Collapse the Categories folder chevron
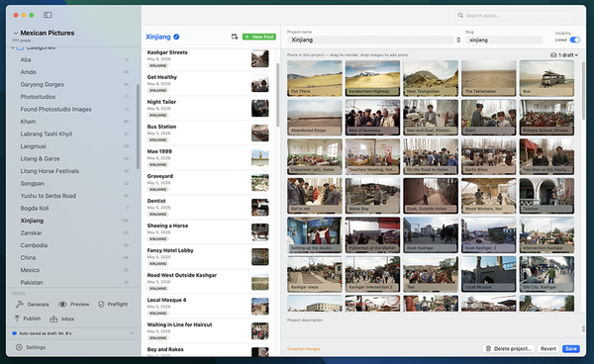Screen dimensions: 594x364 coord(13,48)
